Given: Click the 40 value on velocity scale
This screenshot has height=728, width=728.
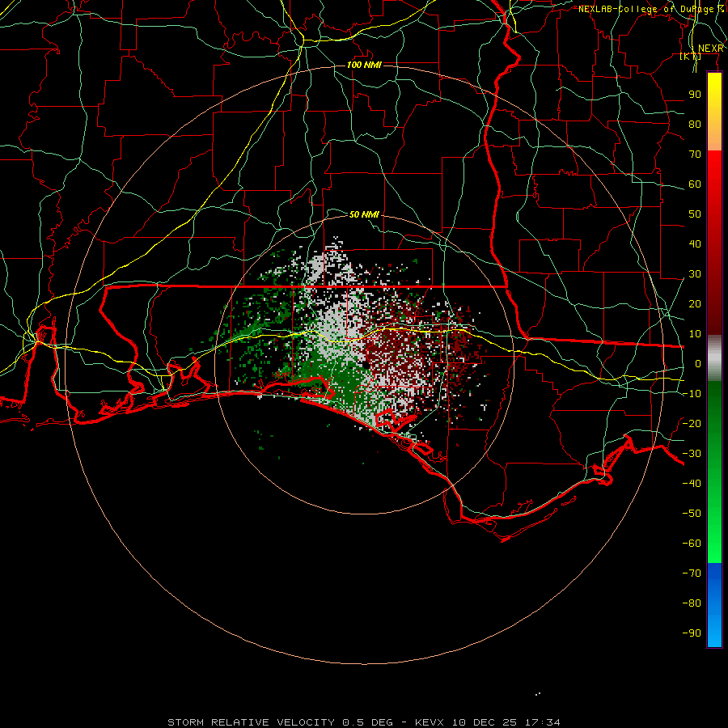Looking at the screenshot, I should click(695, 243).
